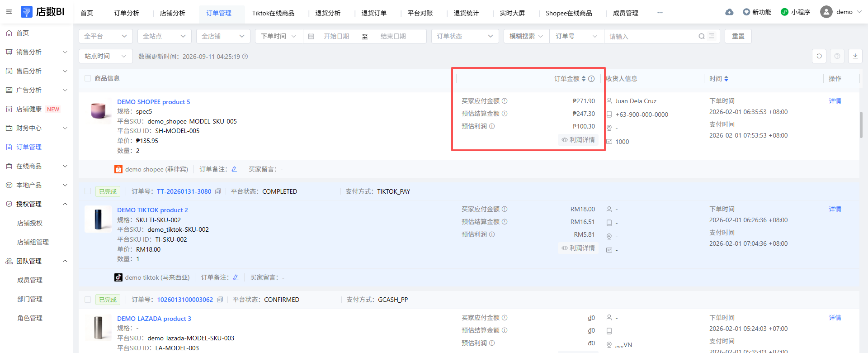Click the 重置 reset button
The height and width of the screenshot is (353, 868).
pos(738,36)
